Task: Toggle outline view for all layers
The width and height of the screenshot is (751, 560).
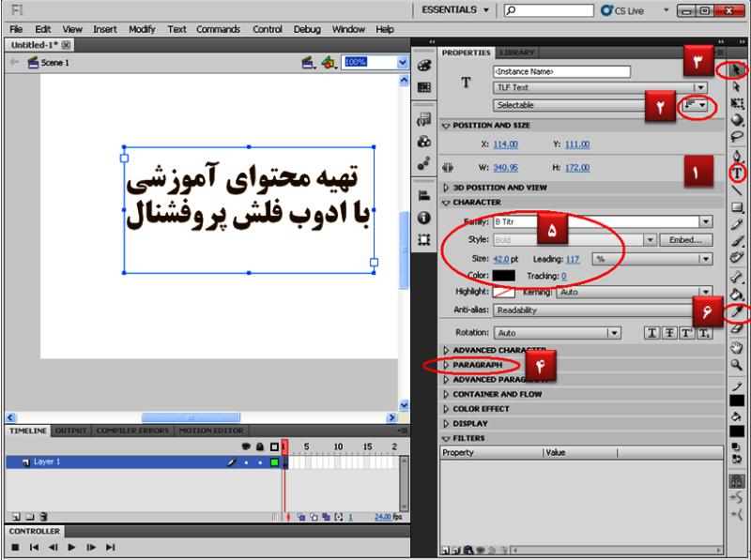Action: click(274, 446)
